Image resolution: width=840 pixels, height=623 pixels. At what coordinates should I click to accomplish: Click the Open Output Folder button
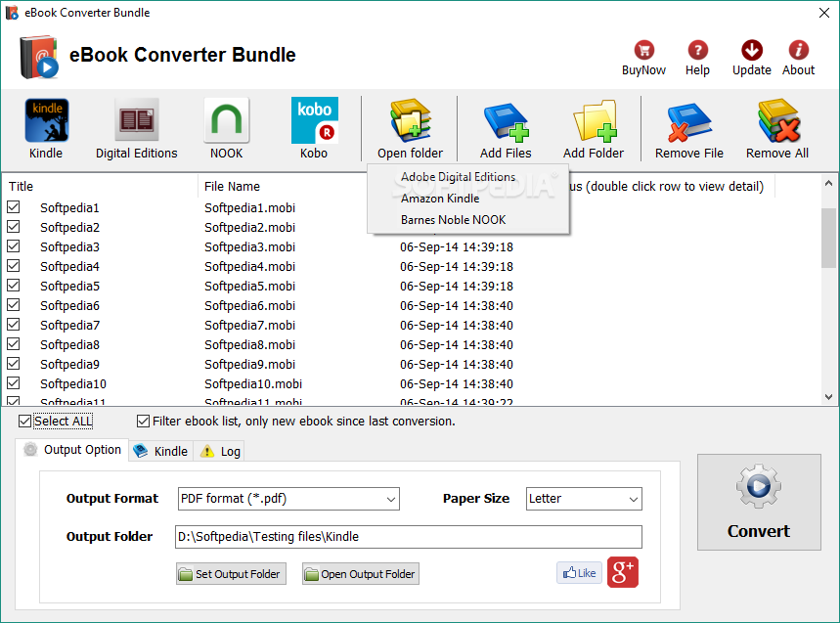click(361, 574)
